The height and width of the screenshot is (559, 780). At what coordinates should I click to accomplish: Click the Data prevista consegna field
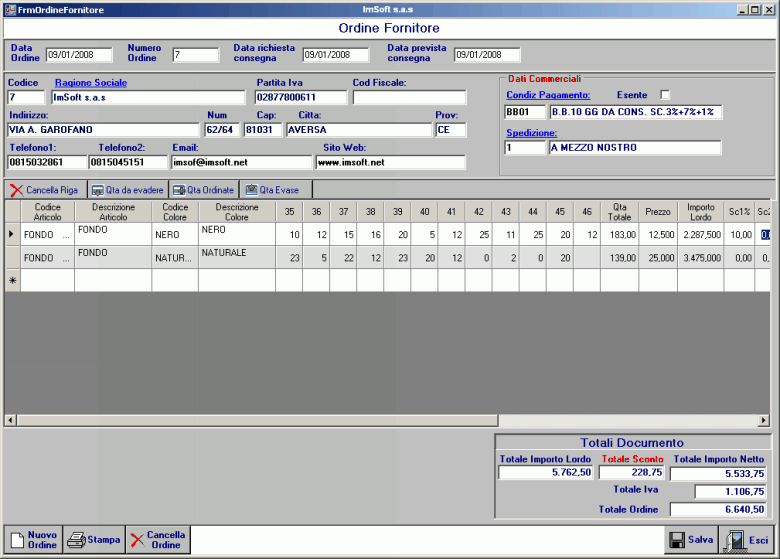click(x=487, y=55)
